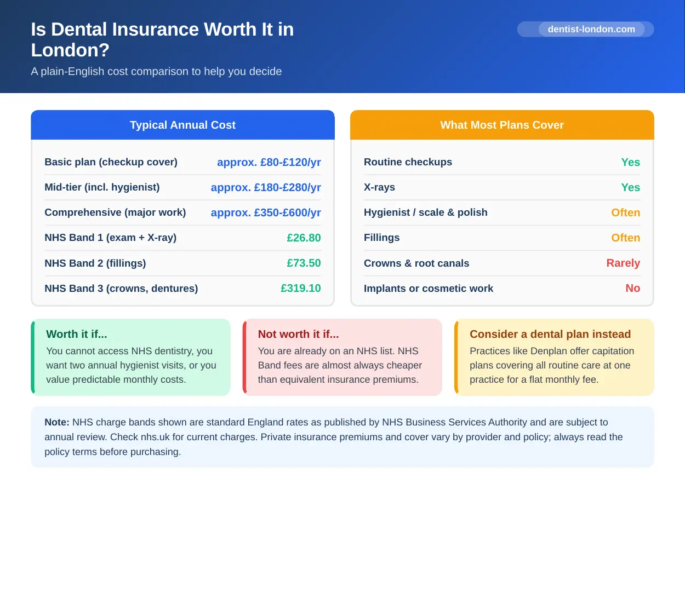
Task: Select the Implants or cosmetic work No label
Action: pos(633,289)
